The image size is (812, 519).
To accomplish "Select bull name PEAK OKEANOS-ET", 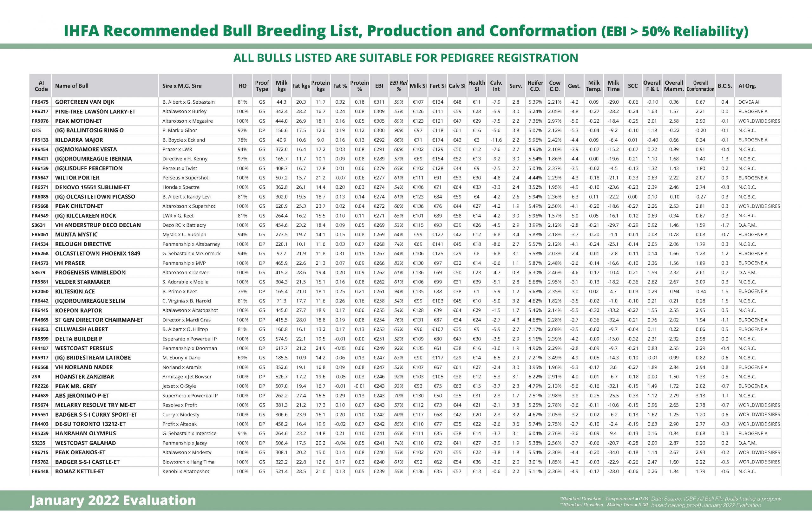I will click(80, 453).
